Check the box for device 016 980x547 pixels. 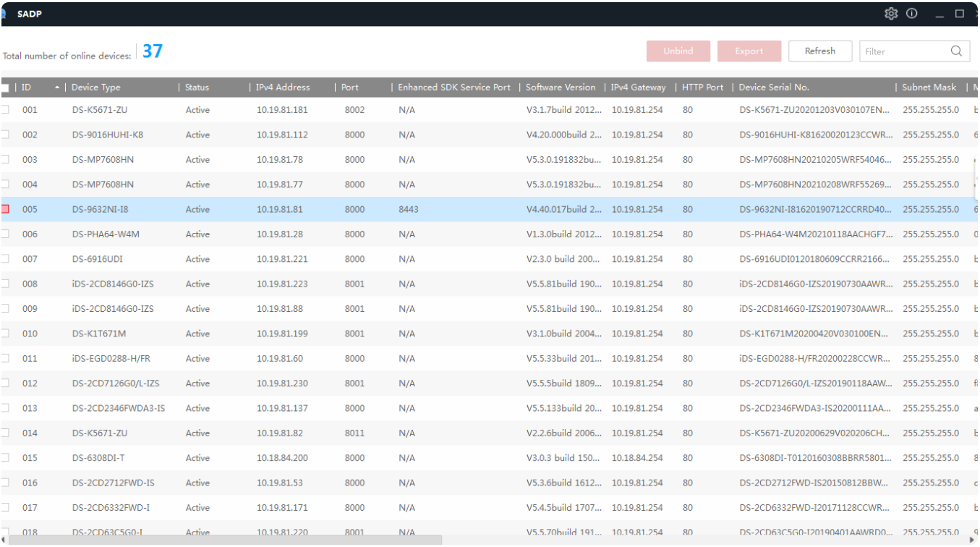pyautogui.click(x=5, y=483)
